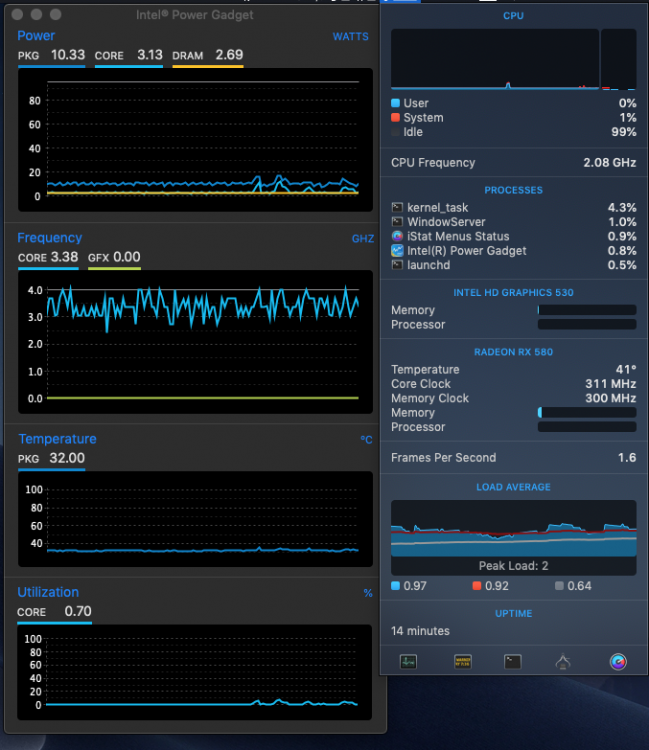The width and height of the screenshot is (649, 750).
Task: Click Intel HD Graphics 530 Memory bar
Action: click(587, 310)
